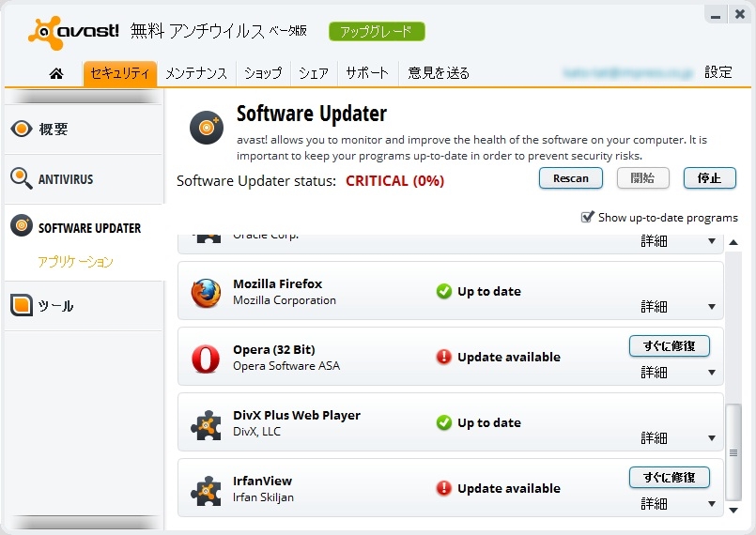This screenshot has width=756, height=535.
Task: Expand details arrow for Opera (32 Bit)
Action: (x=712, y=372)
